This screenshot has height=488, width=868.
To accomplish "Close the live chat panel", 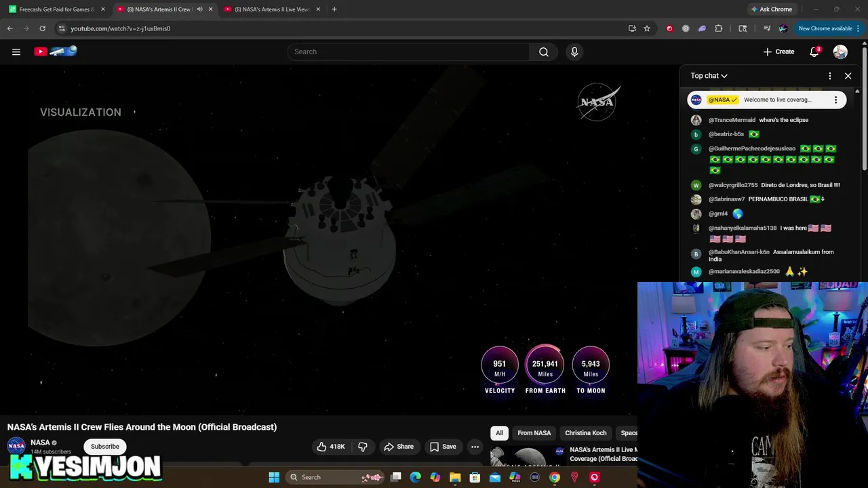I will (848, 76).
